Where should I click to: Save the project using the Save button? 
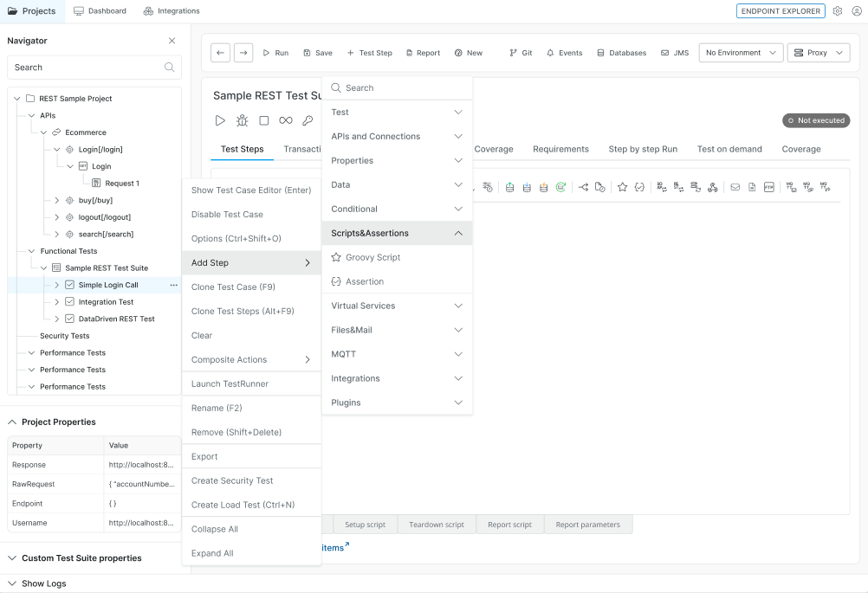click(317, 53)
